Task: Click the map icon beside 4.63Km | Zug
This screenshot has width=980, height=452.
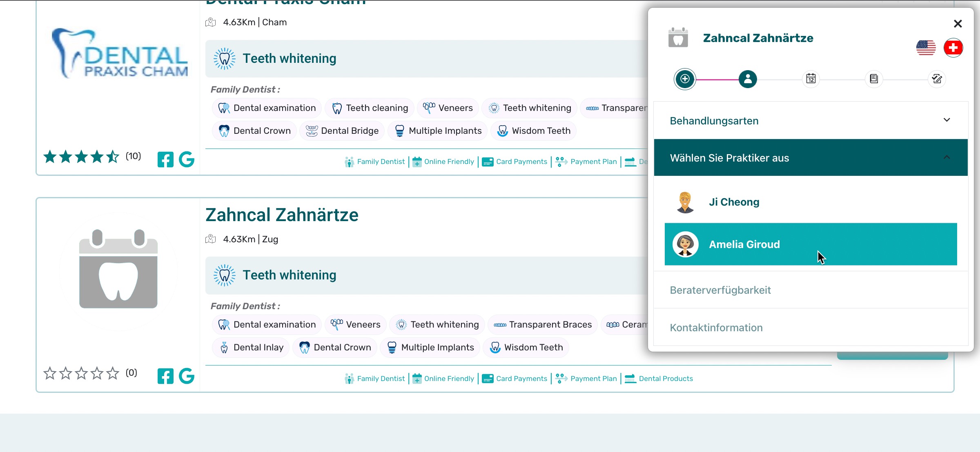Action: pos(211,239)
